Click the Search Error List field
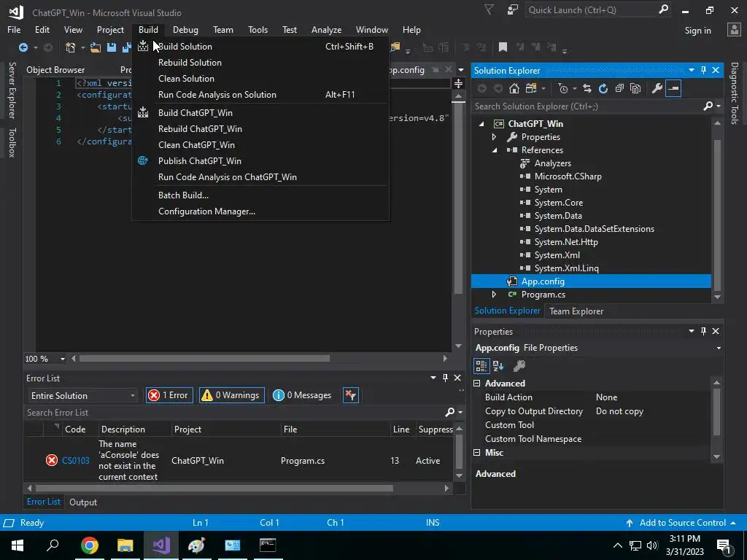This screenshot has height=560, width=747. click(233, 413)
